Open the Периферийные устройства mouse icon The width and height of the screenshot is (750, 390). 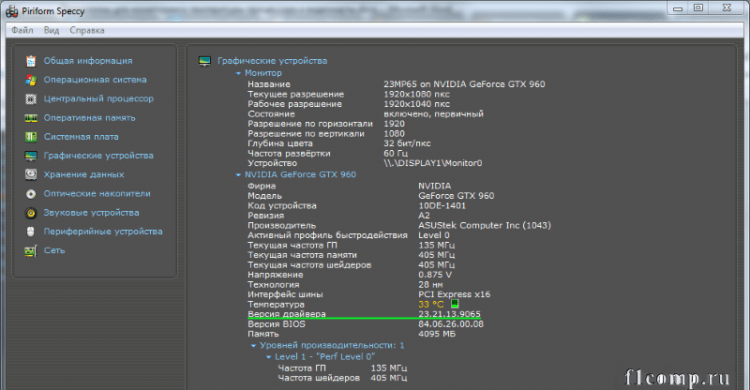click(31, 232)
